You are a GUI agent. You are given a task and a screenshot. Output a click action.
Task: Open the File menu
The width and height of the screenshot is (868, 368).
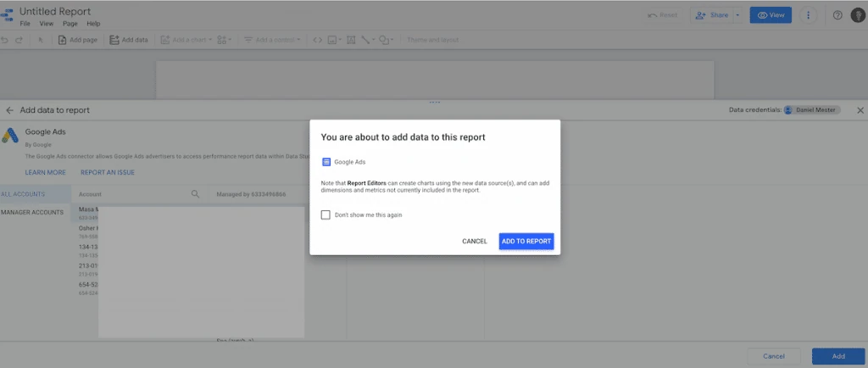click(x=25, y=24)
